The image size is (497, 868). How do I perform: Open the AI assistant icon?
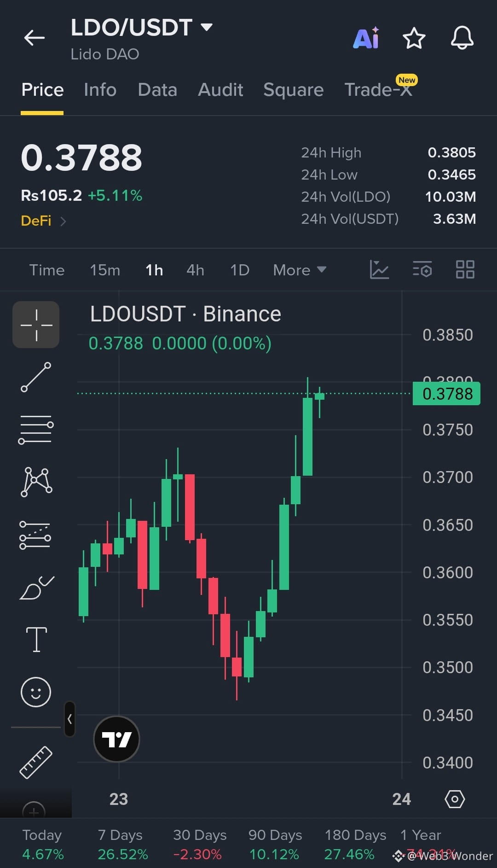tap(366, 38)
